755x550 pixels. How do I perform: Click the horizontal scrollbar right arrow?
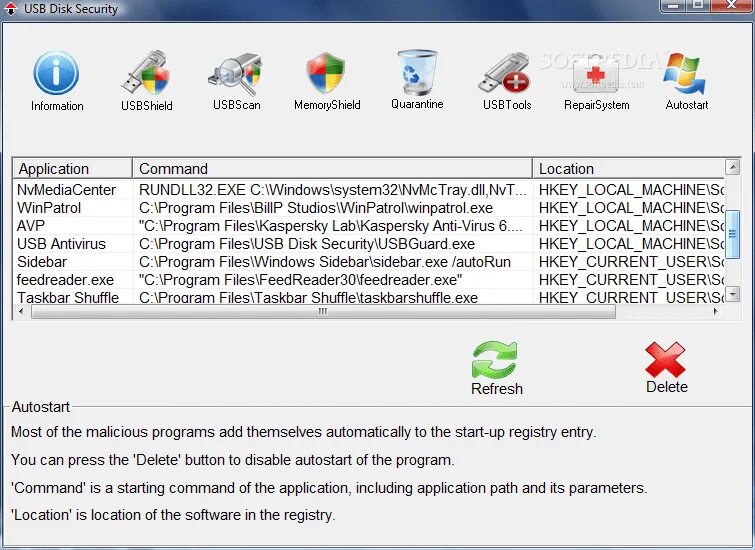pos(716,312)
